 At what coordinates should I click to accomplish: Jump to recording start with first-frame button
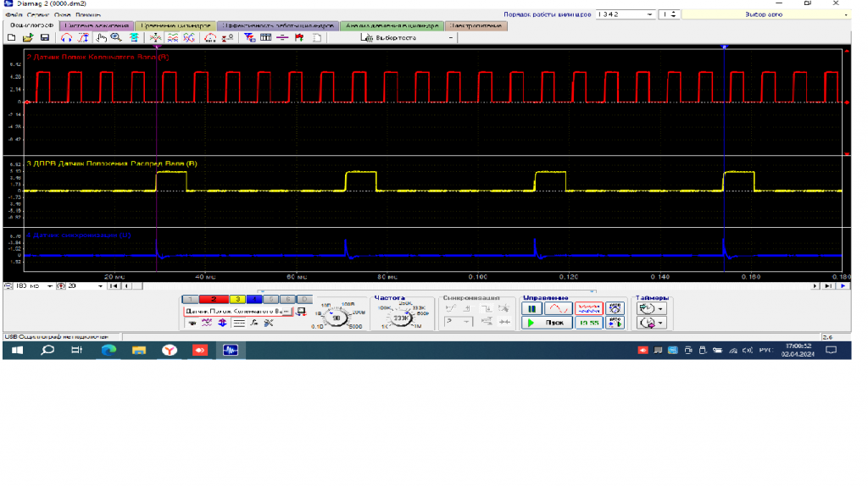click(114, 286)
